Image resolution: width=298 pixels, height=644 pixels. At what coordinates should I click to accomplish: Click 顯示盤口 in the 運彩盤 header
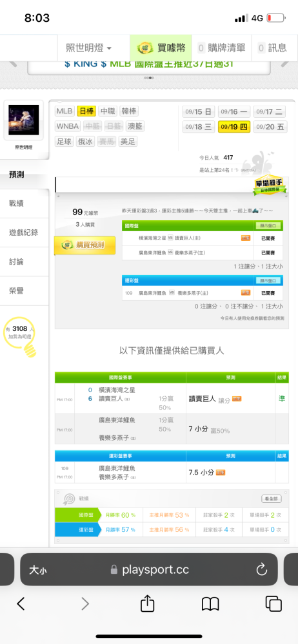268,281
